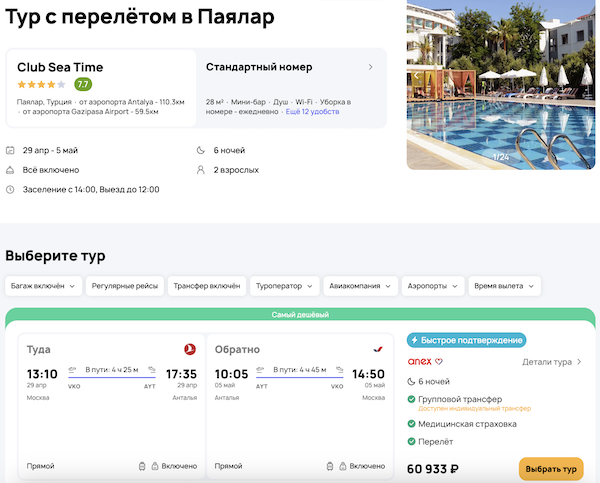Expand the Туроператор filter dropdown

(284, 286)
